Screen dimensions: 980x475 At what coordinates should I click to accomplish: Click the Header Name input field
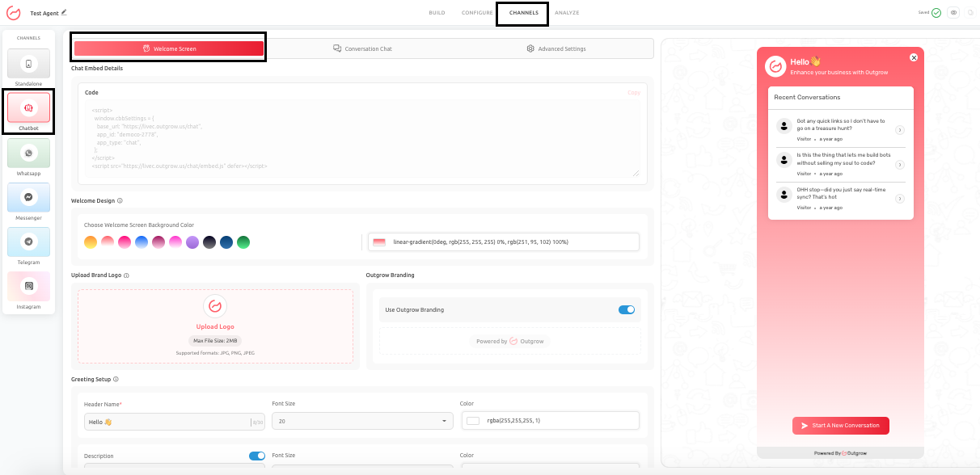175,422
